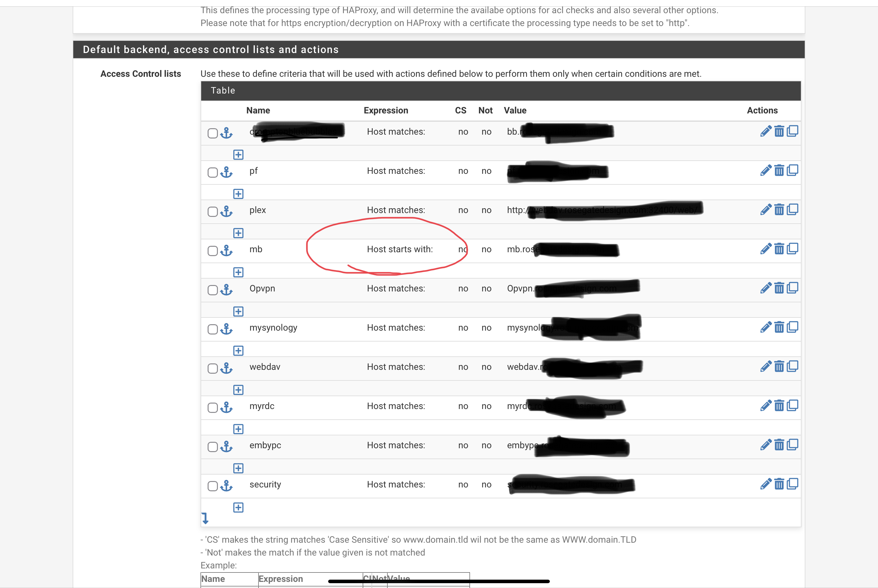
Task: Delete the webdav ACL entry
Action: 779,366
